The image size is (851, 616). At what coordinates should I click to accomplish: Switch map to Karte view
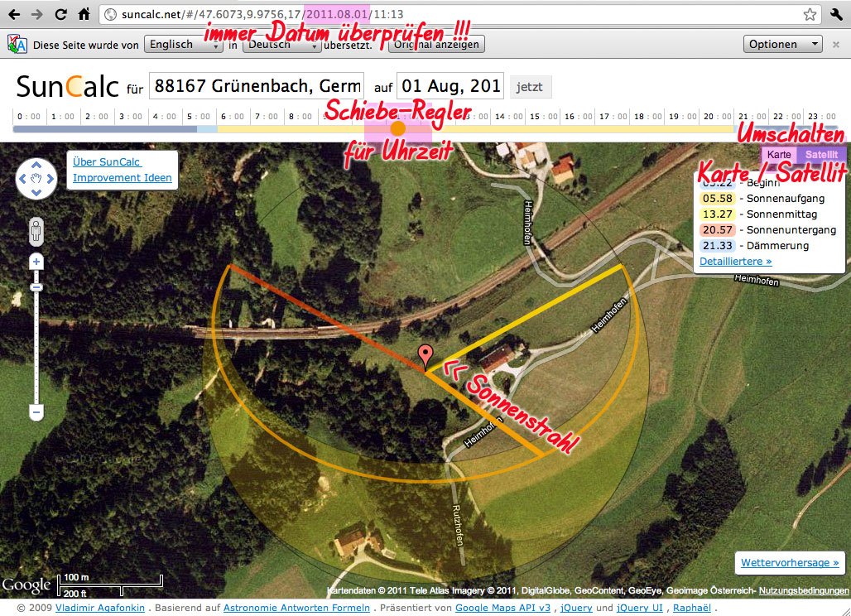coord(779,155)
